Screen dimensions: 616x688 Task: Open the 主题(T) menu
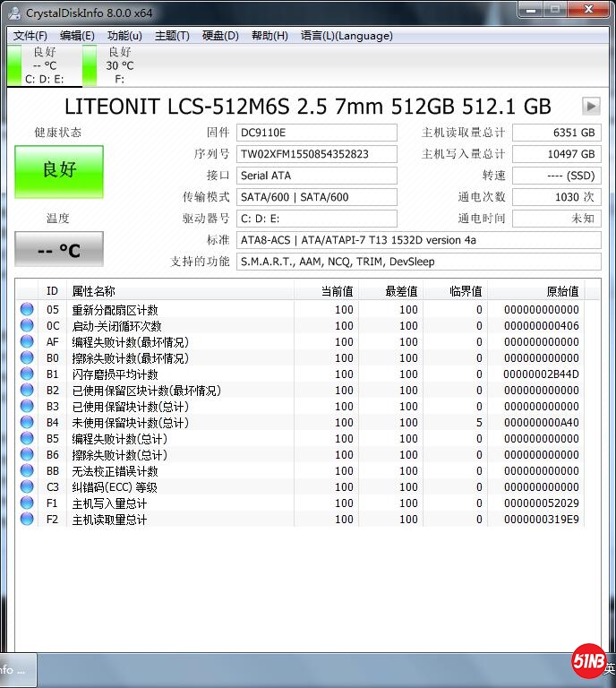pyautogui.click(x=172, y=36)
